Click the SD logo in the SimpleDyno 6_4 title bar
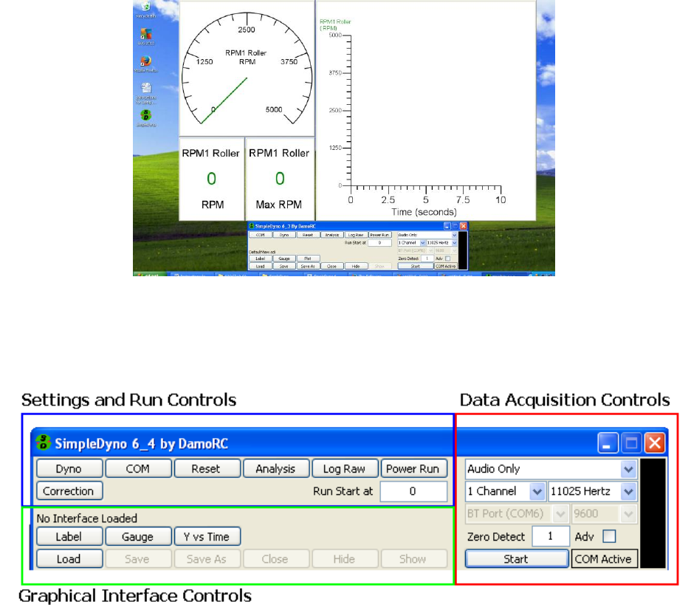The height and width of the screenshot is (616, 691). (43, 442)
